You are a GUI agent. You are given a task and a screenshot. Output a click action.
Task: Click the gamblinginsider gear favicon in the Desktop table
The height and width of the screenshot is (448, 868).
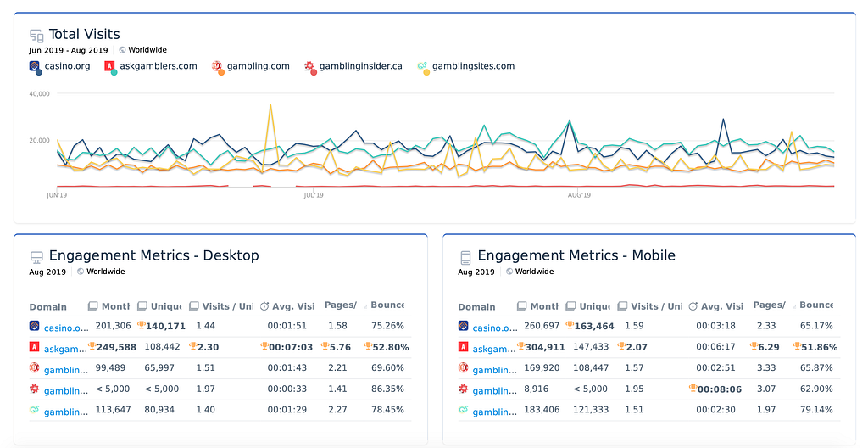coord(34,389)
